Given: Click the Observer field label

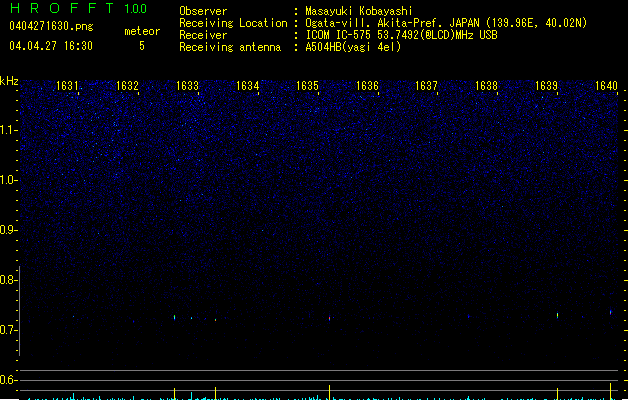Looking at the screenshot, I should [x=203, y=11].
